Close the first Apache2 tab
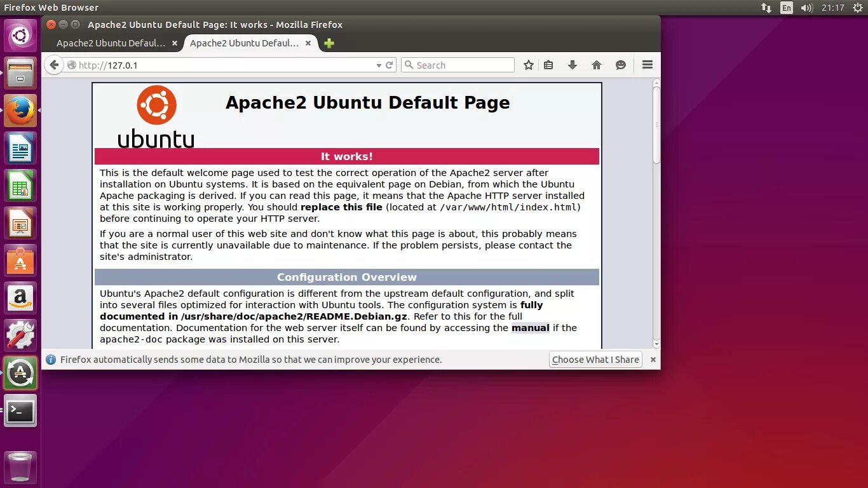 pyautogui.click(x=175, y=43)
